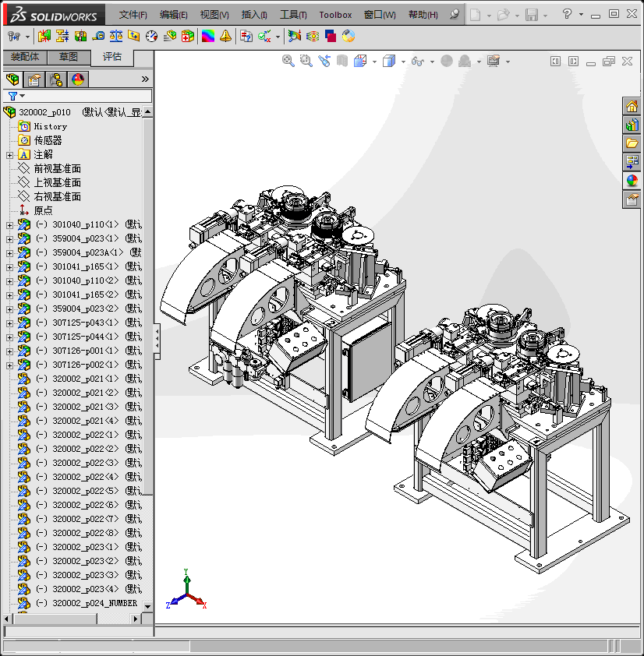Open the SolidWorks Resources home icon
This screenshot has height=656, width=644.
click(x=632, y=107)
